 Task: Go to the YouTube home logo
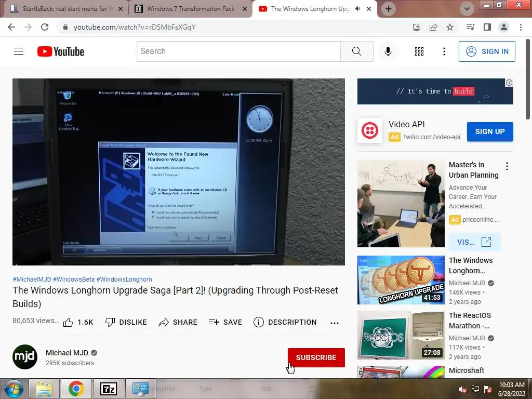[61, 51]
